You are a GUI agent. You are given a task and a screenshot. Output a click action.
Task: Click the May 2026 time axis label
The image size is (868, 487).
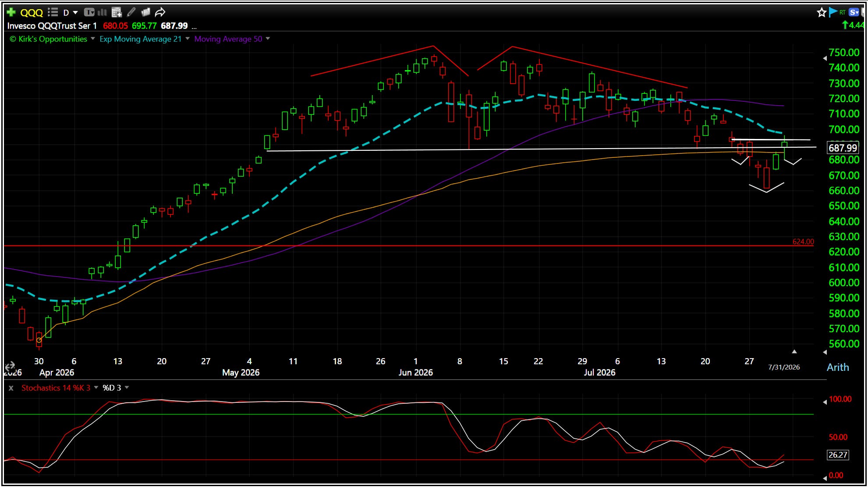pyautogui.click(x=241, y=373)
